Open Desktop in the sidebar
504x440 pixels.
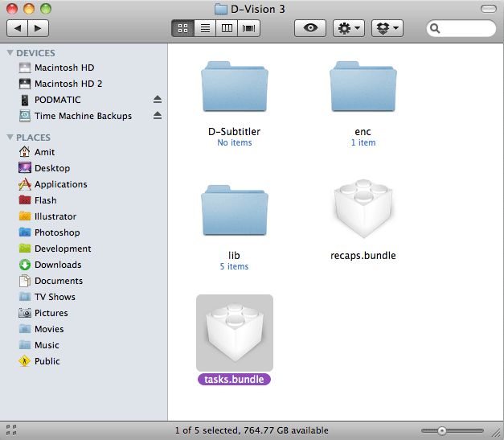(84, 168)
